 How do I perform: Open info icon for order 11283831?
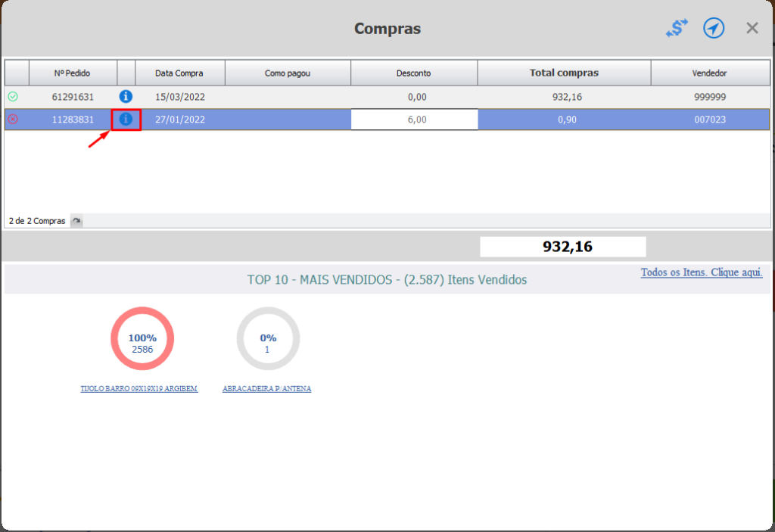coord(126,119)
